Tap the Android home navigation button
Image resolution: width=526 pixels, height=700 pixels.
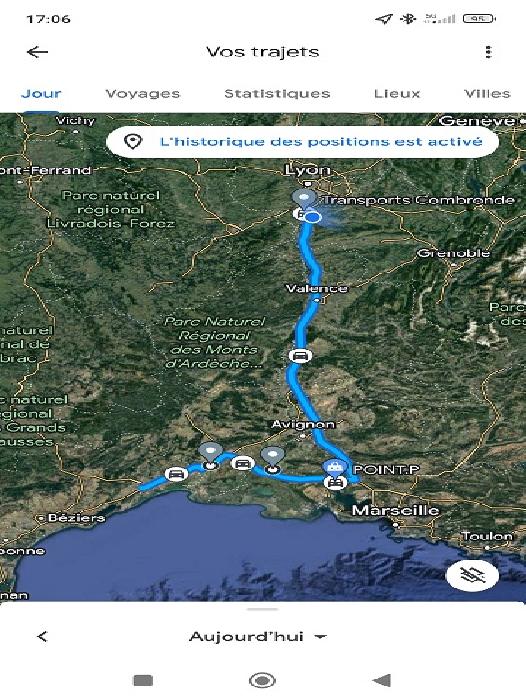(x=262, y=680)
